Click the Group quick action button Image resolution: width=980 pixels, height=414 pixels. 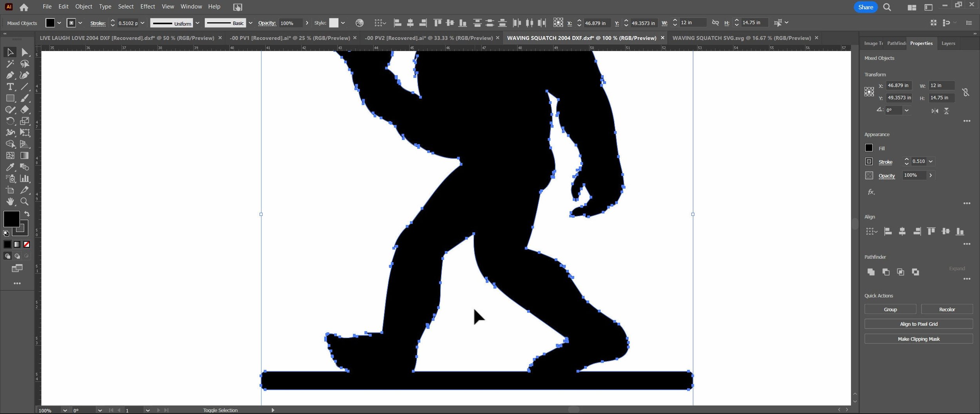[x=890, y=310]
